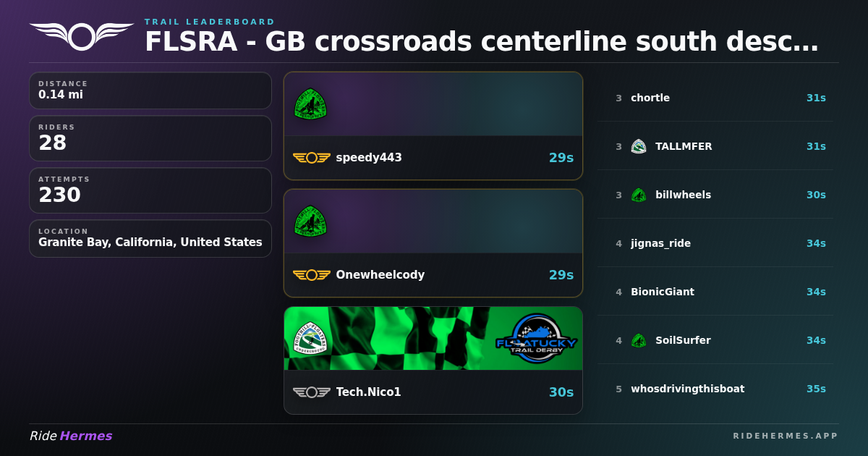The height and width of the screenshot is (456, 868).
Task: Click Tech.Nico1 checkered flag banner
Action: pyautogui.click(x=433, y=339)
